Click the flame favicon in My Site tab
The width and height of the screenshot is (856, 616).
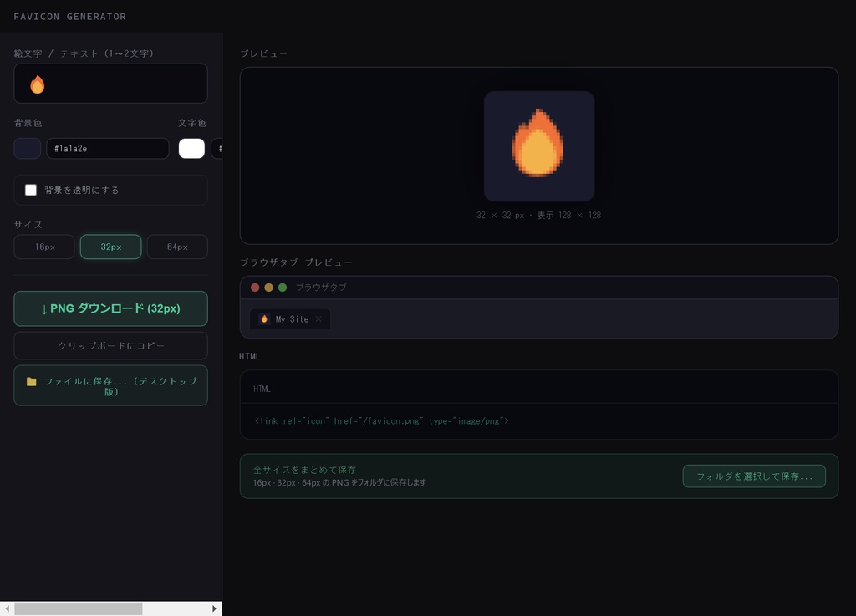click(x=264, y=319)
